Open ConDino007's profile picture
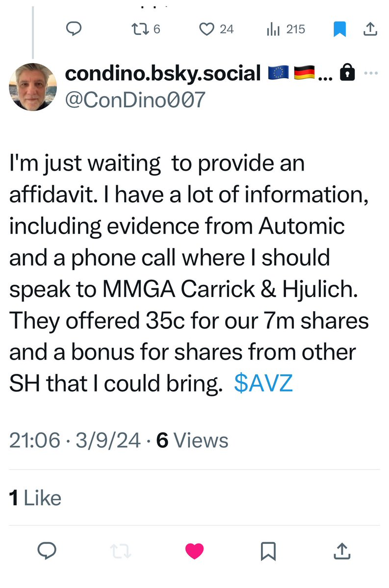This screenshot has height=588, width=389. 33,86
